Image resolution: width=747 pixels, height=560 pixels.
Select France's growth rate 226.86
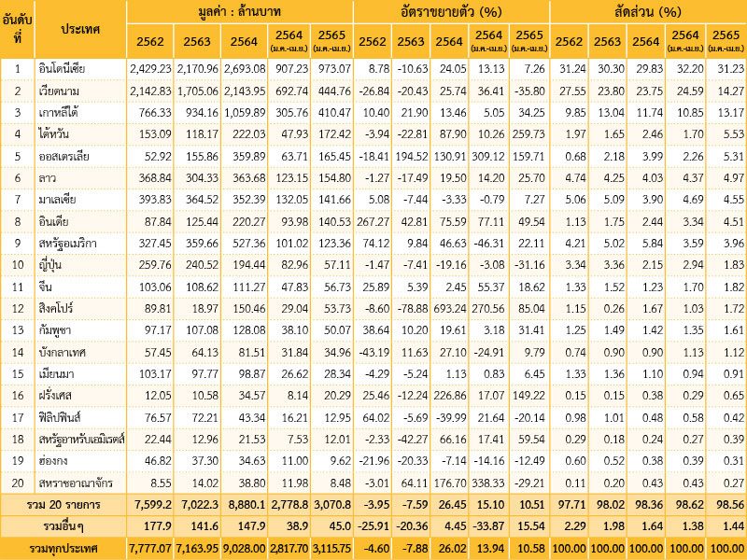coord(450,396)
